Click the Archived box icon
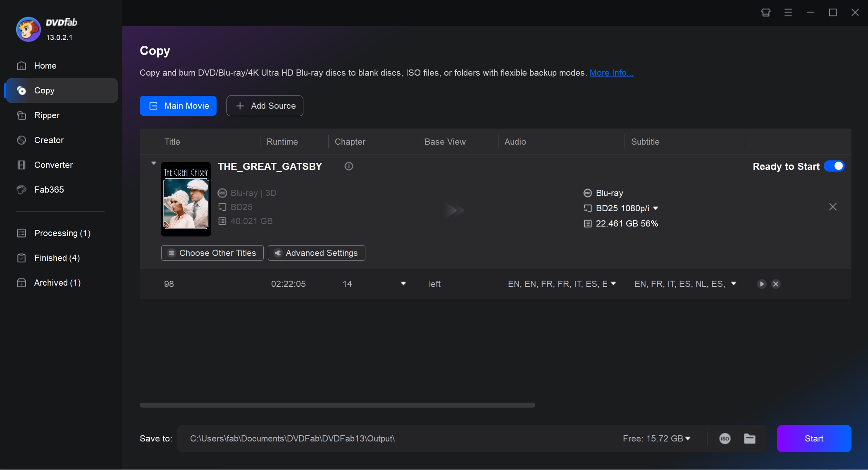This screenshot has height=470, width=868. (x=21, y=283)
